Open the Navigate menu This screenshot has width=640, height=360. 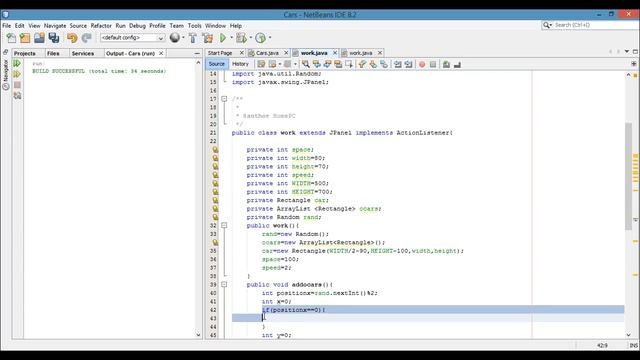point(55,26)
